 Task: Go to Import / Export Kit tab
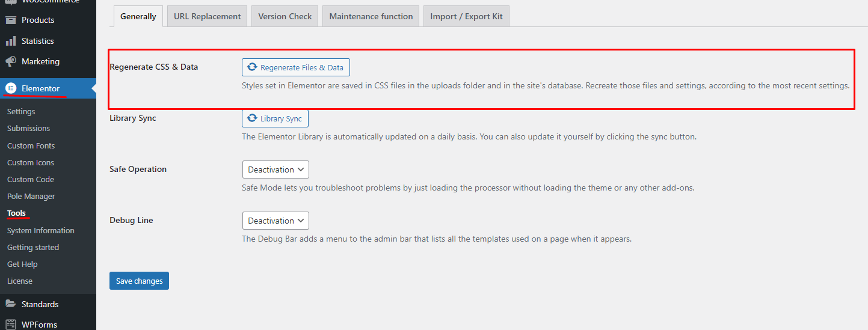pyautogui.click(x=466, y=16)
